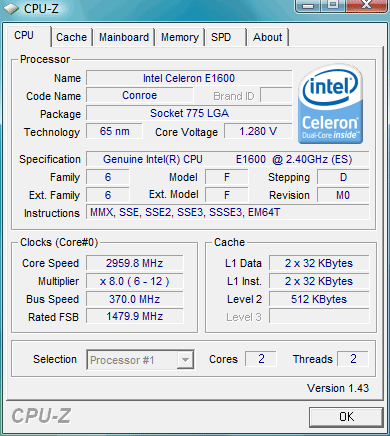Click the Technology value 65 nm
The image size is (390, 436).
114,131
